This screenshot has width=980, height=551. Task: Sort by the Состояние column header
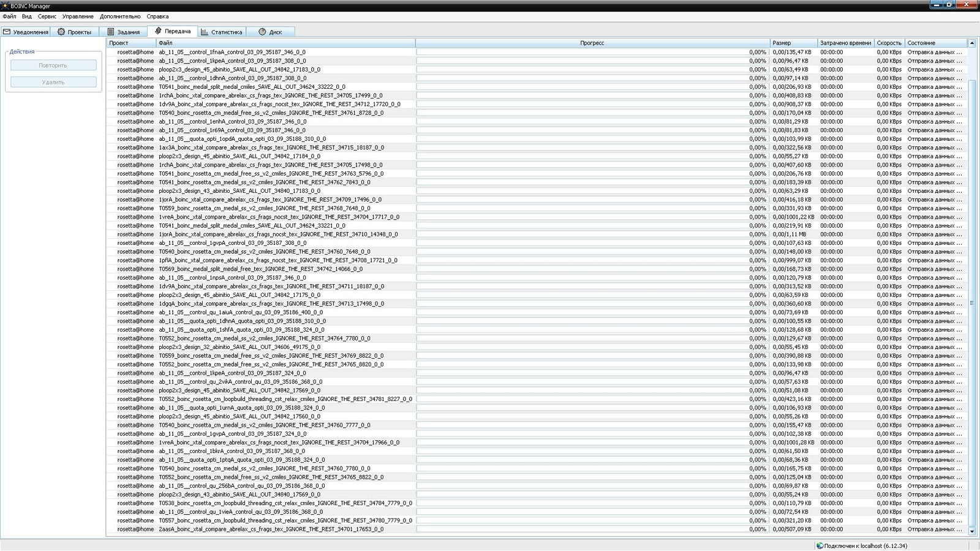point(935,43)
